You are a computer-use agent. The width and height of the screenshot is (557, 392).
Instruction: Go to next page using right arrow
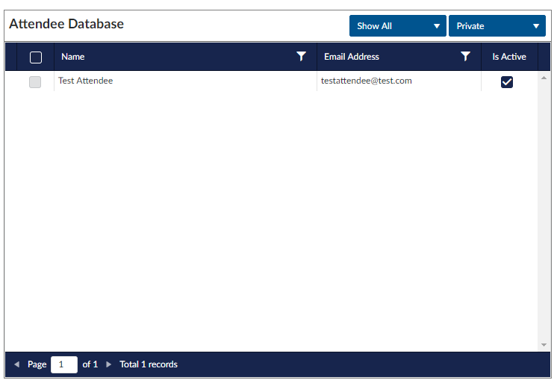point(109,364)
